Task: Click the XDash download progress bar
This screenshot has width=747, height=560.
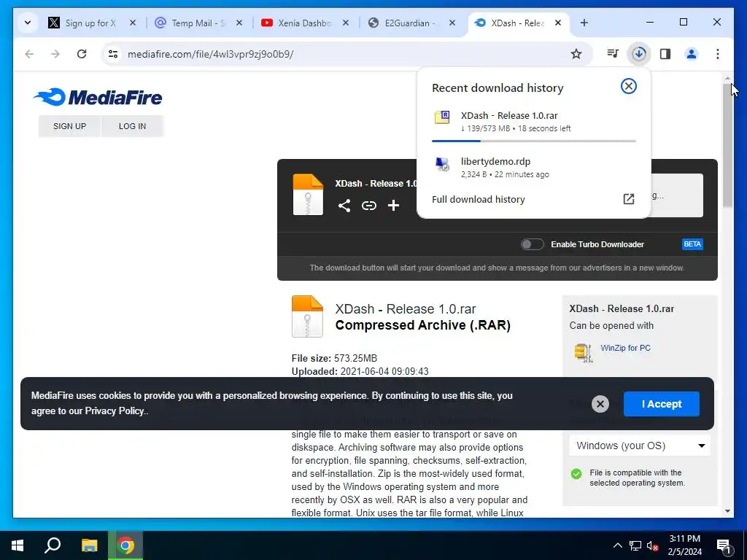Action: (x=533, y=141)
